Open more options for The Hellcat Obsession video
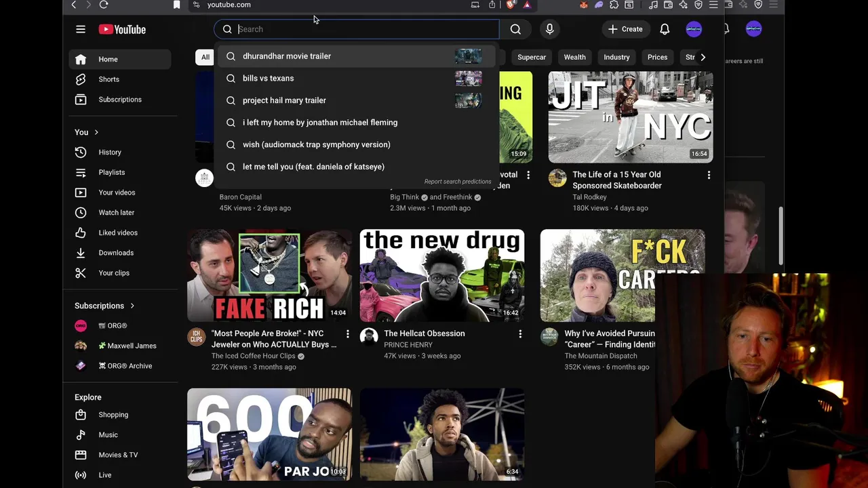868x488 pixels. pyautogui.click(x=520, y=333)
